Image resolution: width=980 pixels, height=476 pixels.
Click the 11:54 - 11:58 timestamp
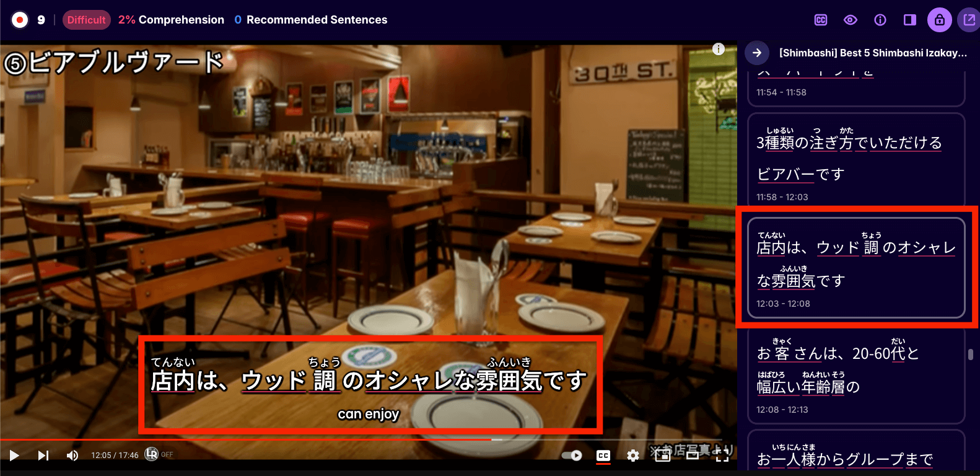[x=781, y=92]
